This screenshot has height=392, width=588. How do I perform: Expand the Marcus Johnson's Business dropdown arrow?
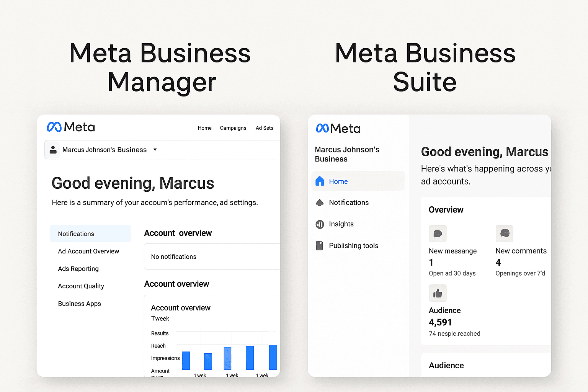(155, 150)
